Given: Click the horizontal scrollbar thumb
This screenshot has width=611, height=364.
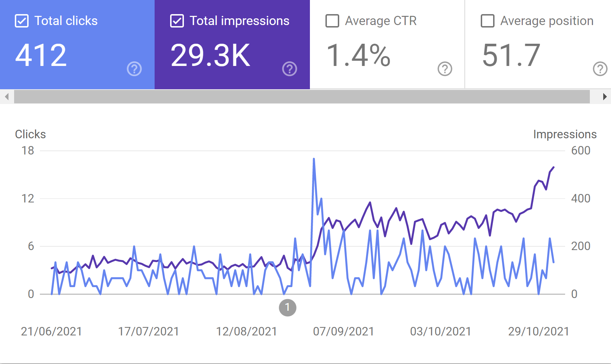Looking at the screenshot, I should tap(302, 97).
